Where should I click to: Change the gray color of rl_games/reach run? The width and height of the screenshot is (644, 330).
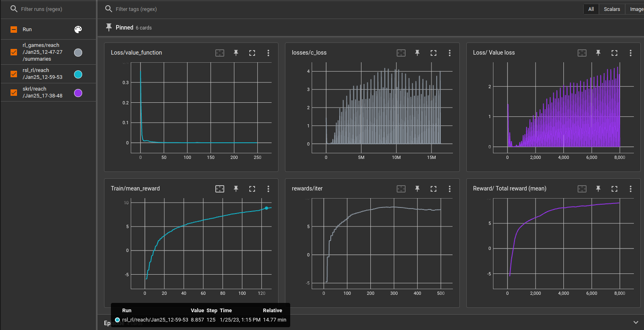point(78,53)
